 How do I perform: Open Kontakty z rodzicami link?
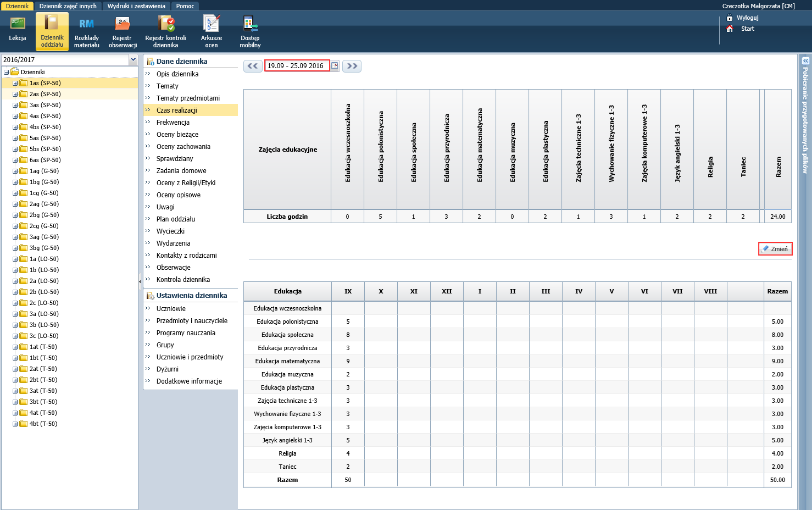pyautogui.click(x=187, y=256)
